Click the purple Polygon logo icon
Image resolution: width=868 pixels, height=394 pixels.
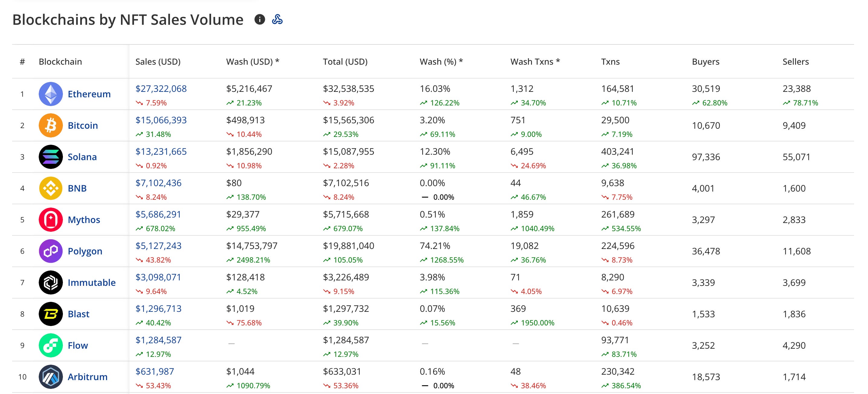(51, 251)
